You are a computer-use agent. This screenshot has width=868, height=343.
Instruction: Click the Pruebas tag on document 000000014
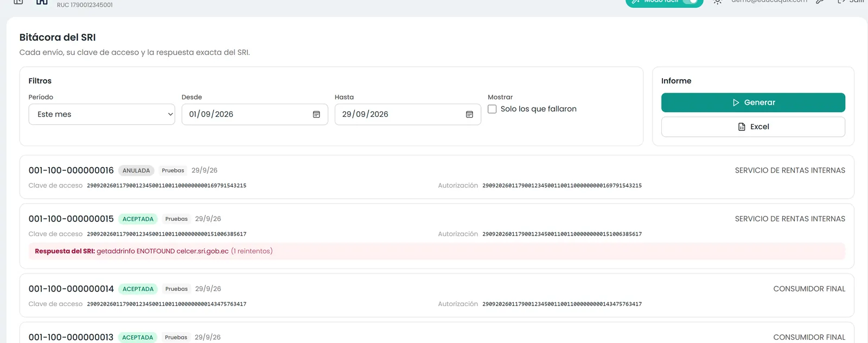176,289
